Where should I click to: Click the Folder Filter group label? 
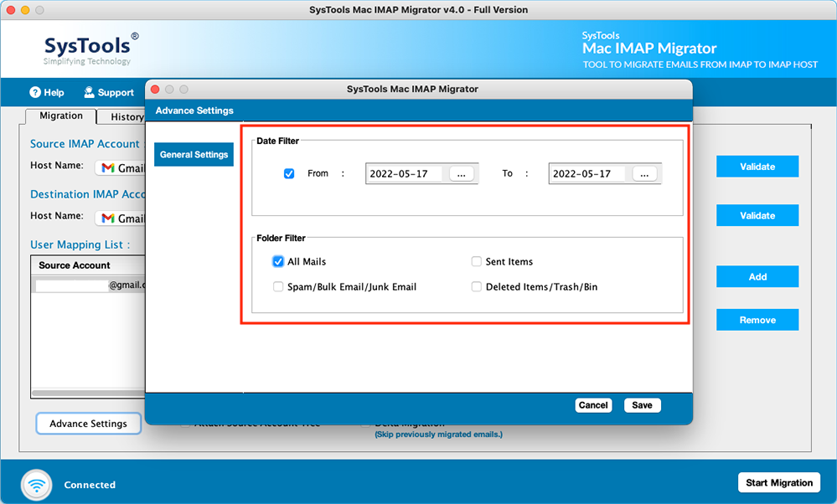(x=281, y=238)
